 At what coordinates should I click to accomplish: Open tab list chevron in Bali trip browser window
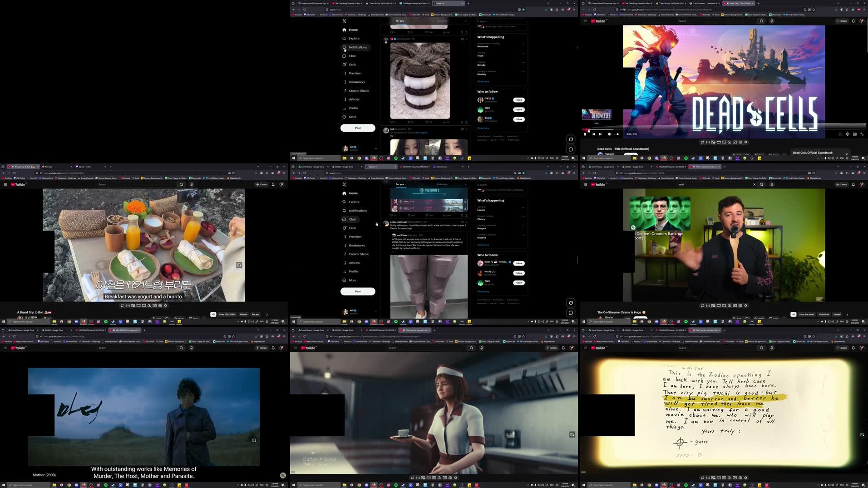pos(258,167)
